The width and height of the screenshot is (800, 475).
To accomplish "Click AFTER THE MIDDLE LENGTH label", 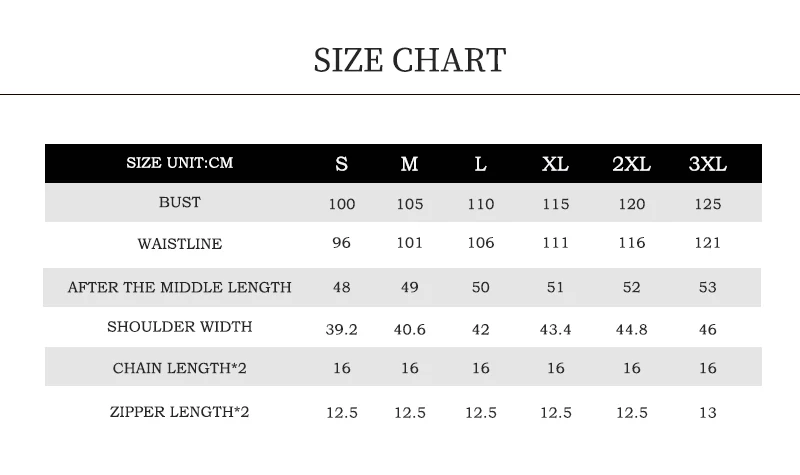I will tap(180, 287).
